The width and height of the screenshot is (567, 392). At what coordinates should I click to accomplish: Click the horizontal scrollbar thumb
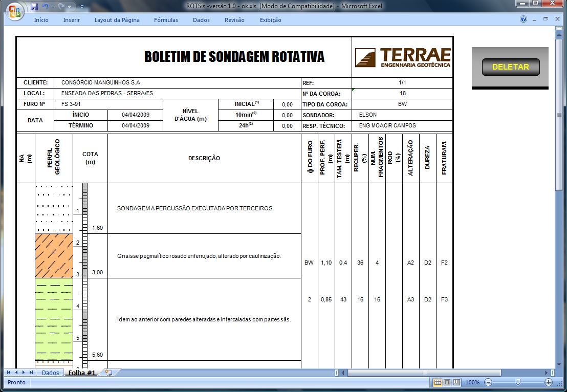[424, 373]
